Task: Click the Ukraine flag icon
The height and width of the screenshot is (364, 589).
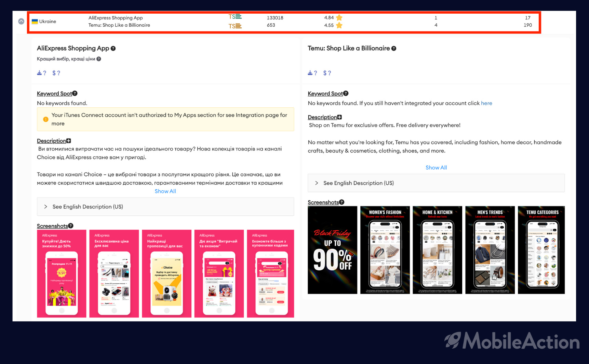Action: tap(35, 21)
